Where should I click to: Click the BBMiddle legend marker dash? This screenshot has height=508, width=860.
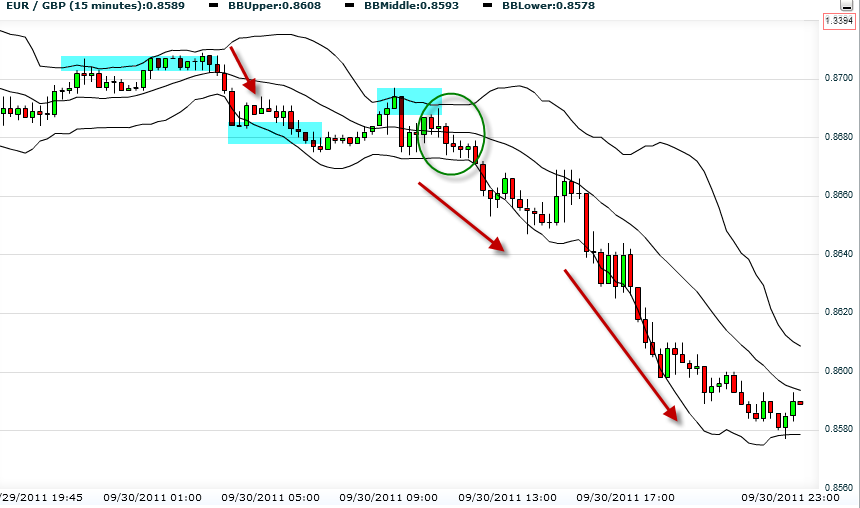point(353,6)
